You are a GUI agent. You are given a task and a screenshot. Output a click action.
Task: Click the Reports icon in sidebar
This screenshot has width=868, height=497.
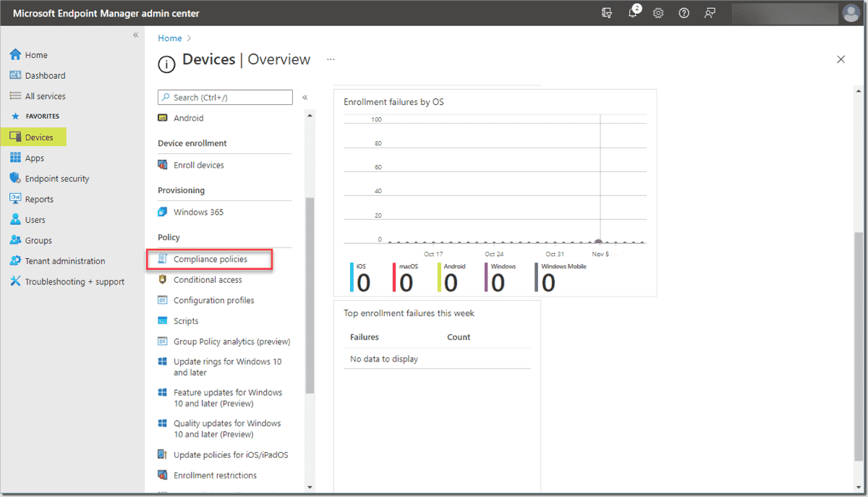(15, 199)
